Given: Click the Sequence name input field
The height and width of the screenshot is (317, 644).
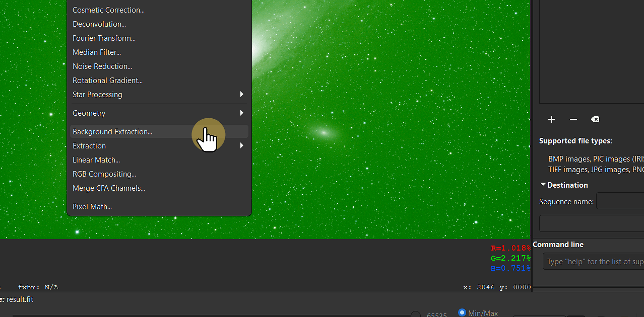Looking at the screenshot, I should point(621,201).
